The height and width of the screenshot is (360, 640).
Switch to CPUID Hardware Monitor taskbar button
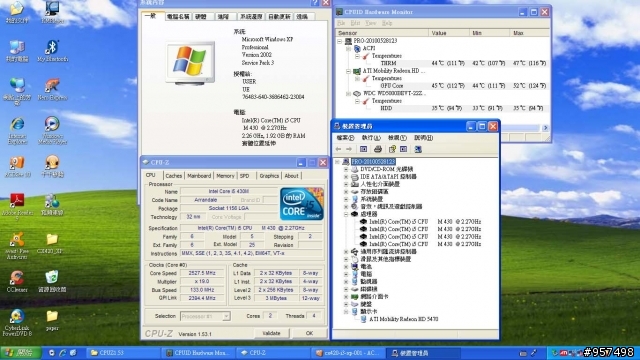[199, 353]
